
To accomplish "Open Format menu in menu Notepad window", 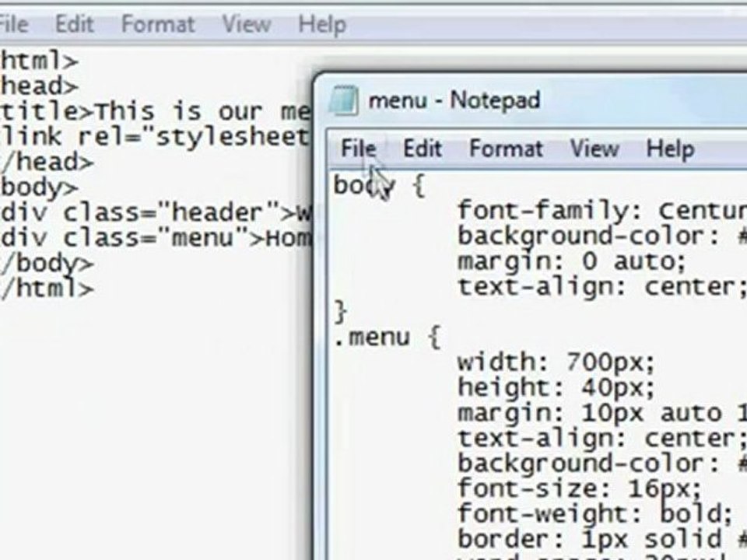I will click(x=506, y=149).
